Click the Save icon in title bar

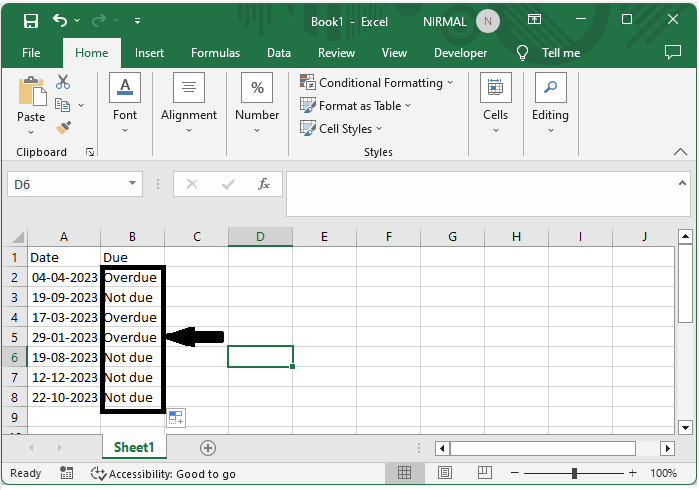point(31,20)
